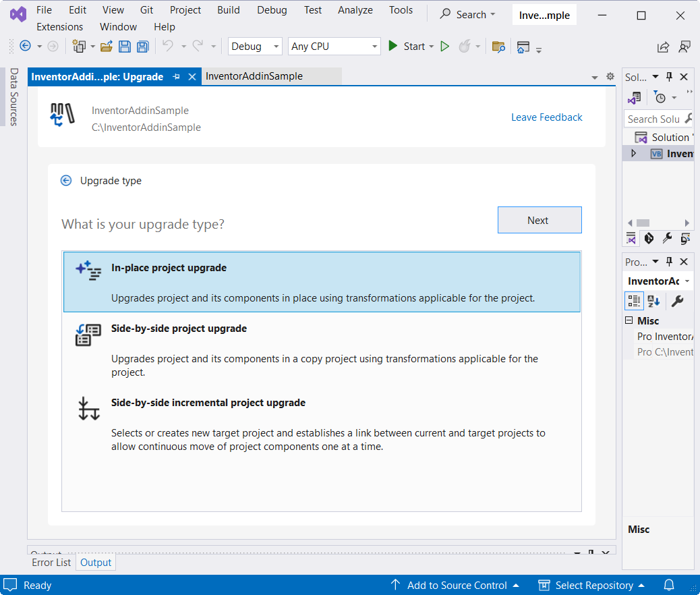Click Switch Views icon in Solution Explorer
700x595 pixels.
[635, 97]
